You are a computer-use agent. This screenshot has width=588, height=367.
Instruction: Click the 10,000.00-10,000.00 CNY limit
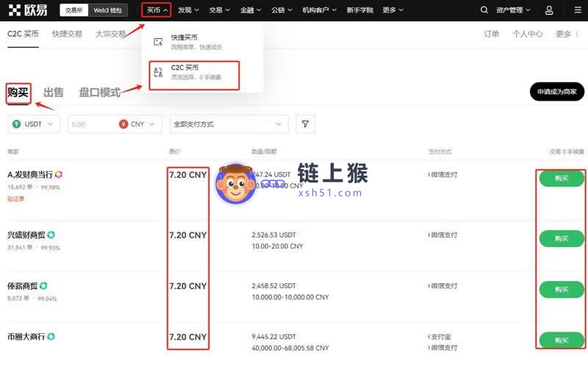click(x=290, y=297)
